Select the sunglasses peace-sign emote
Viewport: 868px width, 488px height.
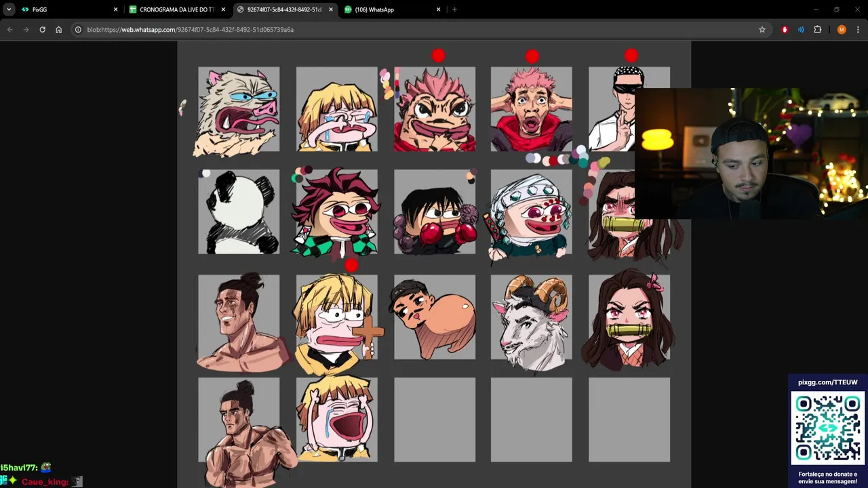[612, 108]
